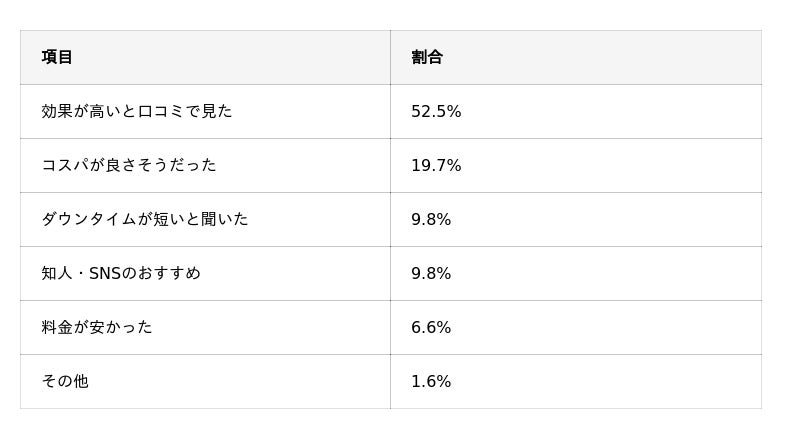Select the コスパが良さそうだった cell
Viewport: 800px width, 439px height.
click(128, 165)
